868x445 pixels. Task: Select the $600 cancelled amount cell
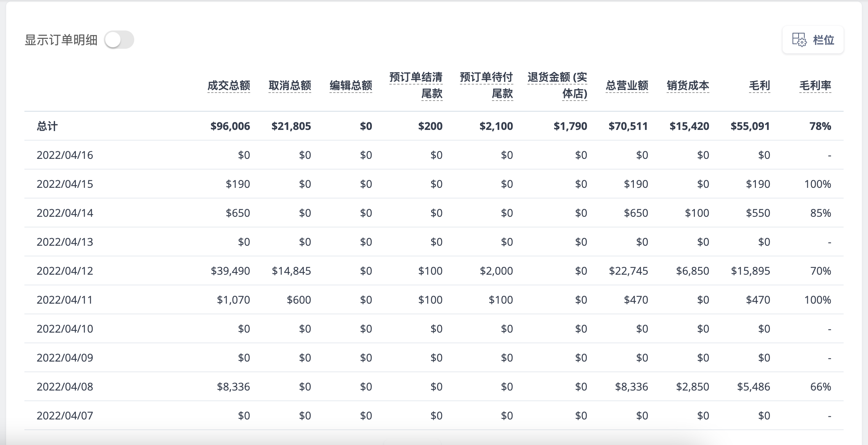pyautogui.click(x=299, y=300)
